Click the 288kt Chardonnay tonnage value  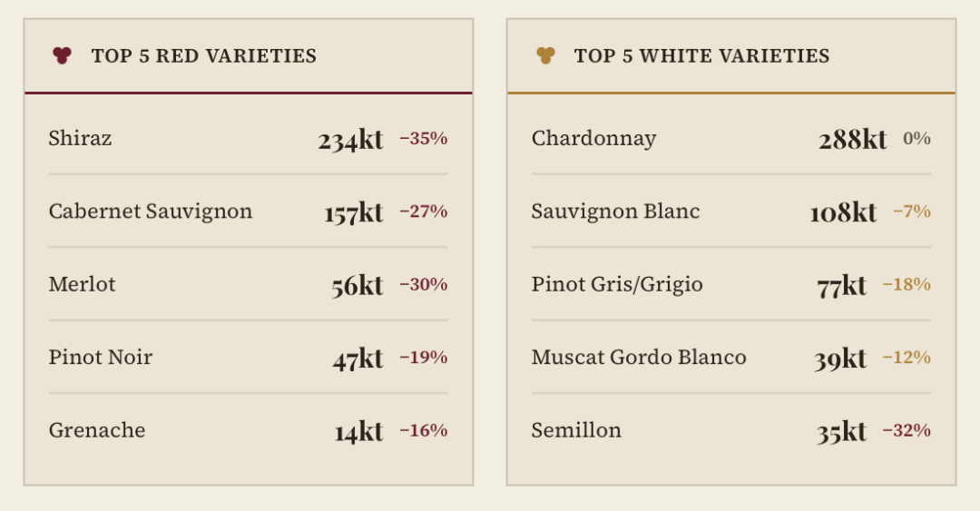852,139
